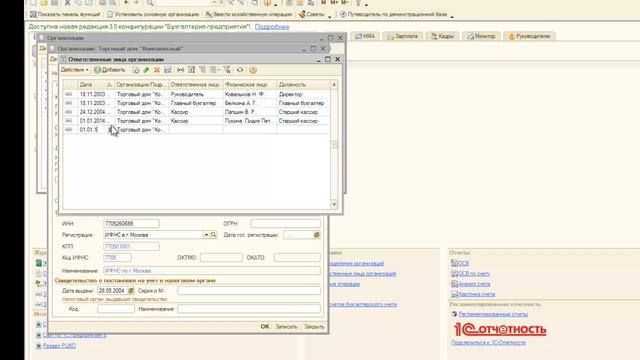Expand the Регистрация dropdown arrow
Screen dimensions: 640x360
(206, 235)
